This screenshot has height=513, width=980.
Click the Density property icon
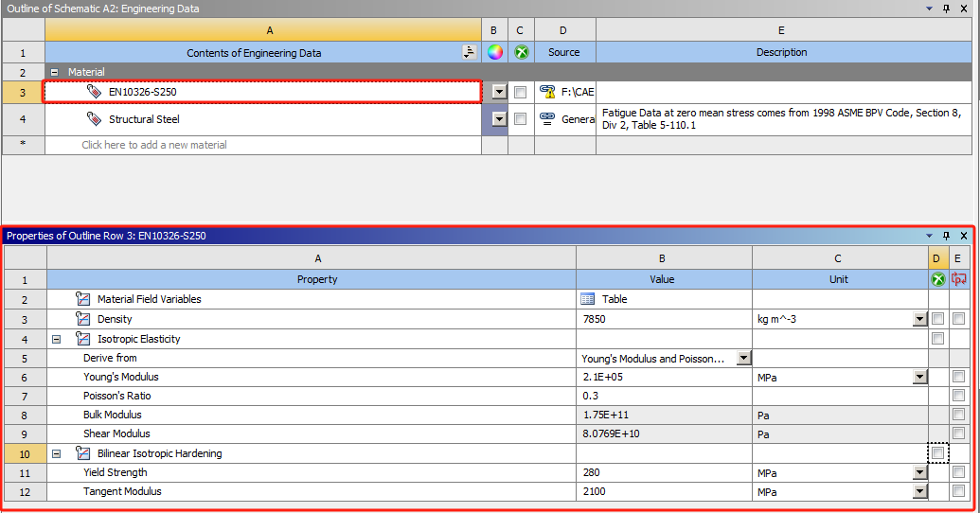[82, 319]
